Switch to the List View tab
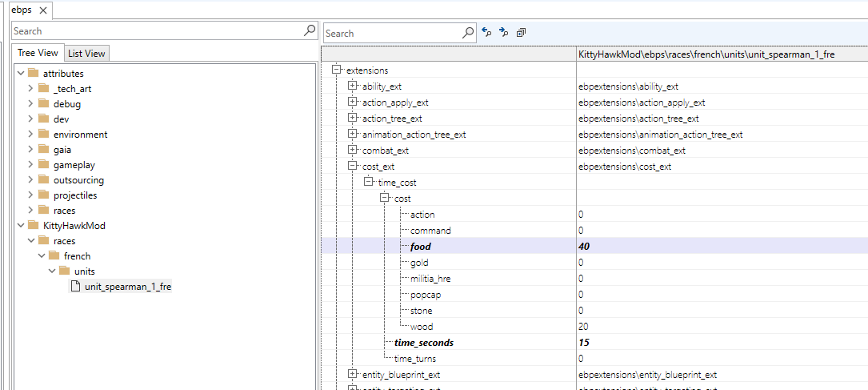This screenshot has width=868, height=390. tap(86, 53)
